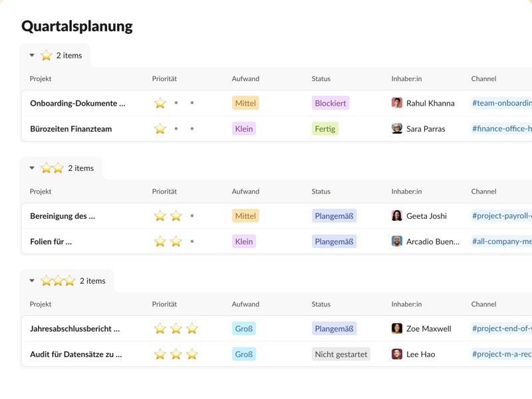Set Onboarding-Dokumente priority to third dot
532x399 pixels.
192,103
